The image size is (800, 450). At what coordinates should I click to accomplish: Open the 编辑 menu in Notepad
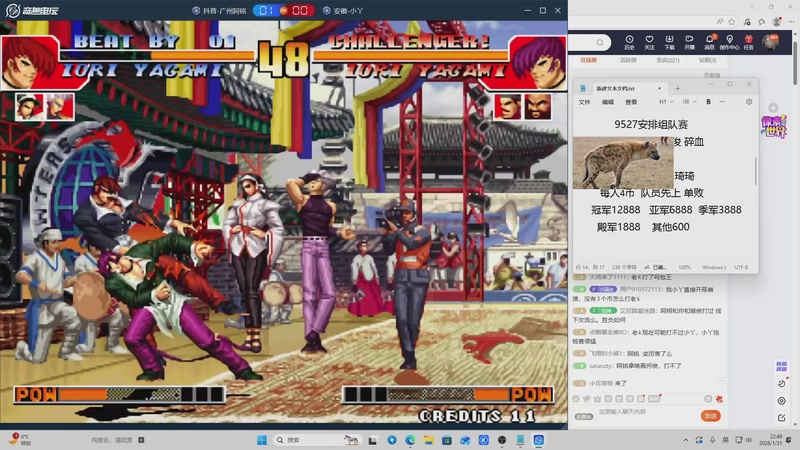608,102
